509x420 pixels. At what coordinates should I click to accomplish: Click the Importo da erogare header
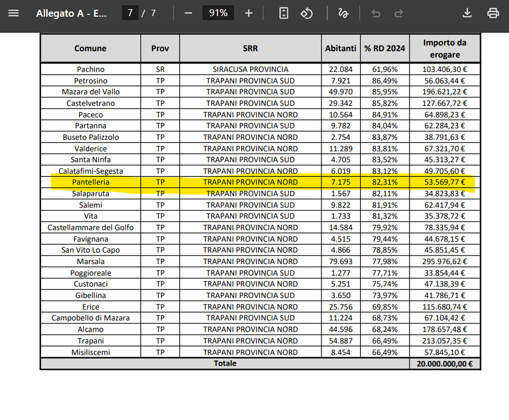[445, 48]
